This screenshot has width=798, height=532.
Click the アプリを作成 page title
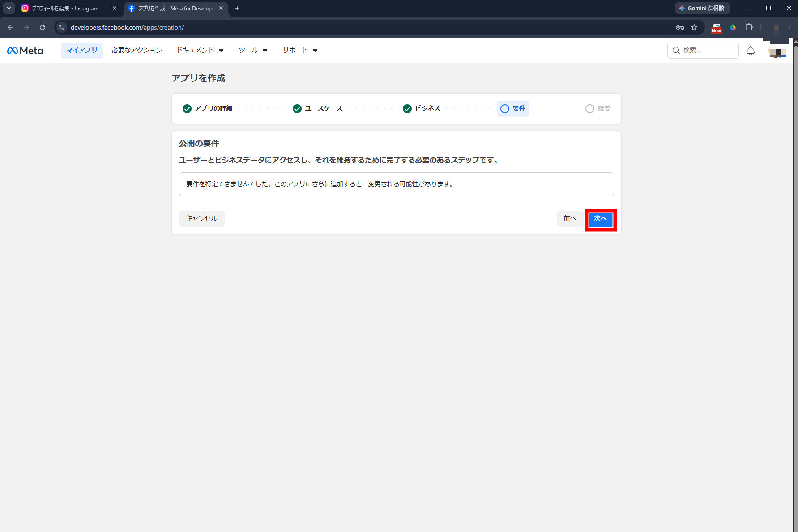pos(199,78)
